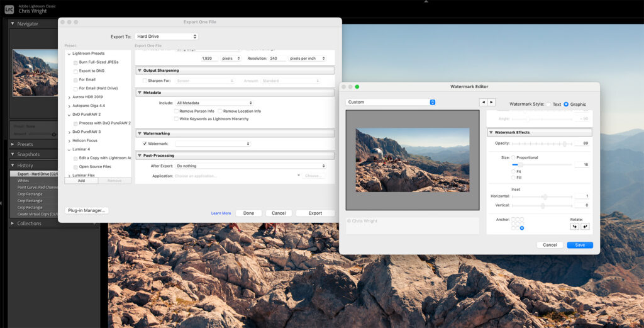
Task: Open the Plug-in Manager
Action: (87, 210)
